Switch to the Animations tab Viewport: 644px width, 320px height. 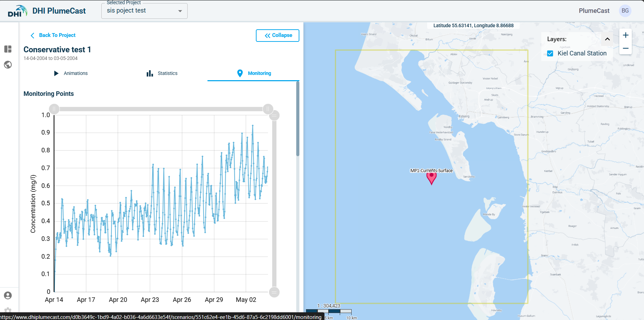71,73
